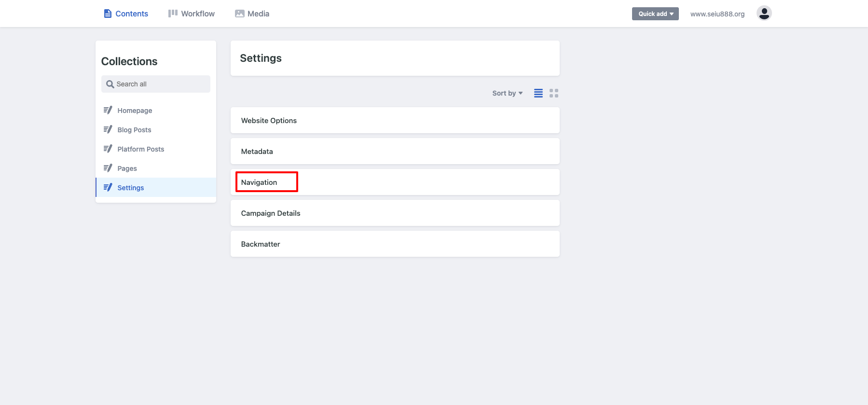Click the Workflow board icon

point(173,14)
